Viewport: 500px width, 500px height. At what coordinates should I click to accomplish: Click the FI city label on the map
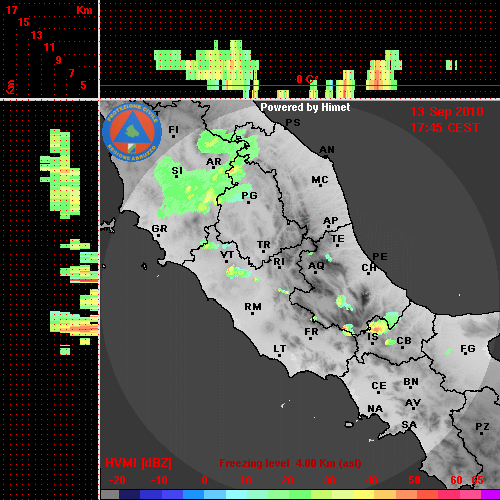[x=173, y=129]
